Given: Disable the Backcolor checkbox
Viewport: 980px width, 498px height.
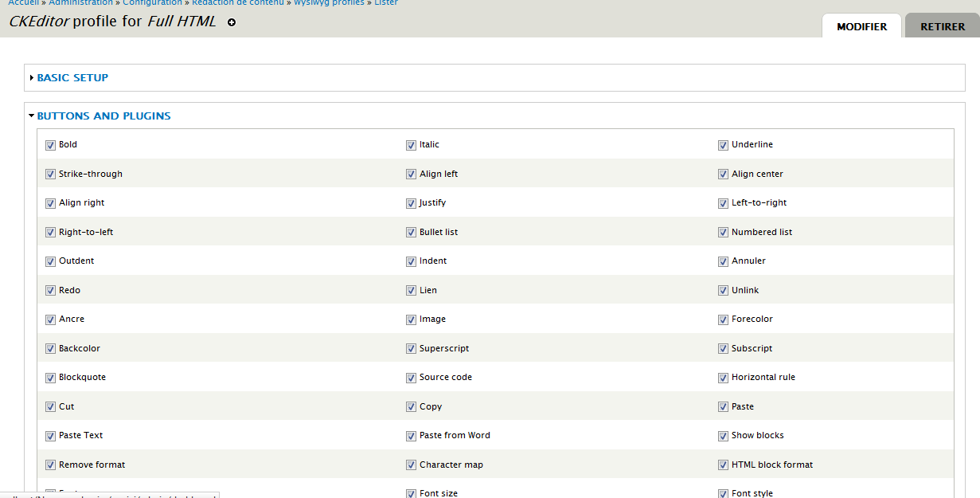Looking at the screenshot, I should pos(50,349).
